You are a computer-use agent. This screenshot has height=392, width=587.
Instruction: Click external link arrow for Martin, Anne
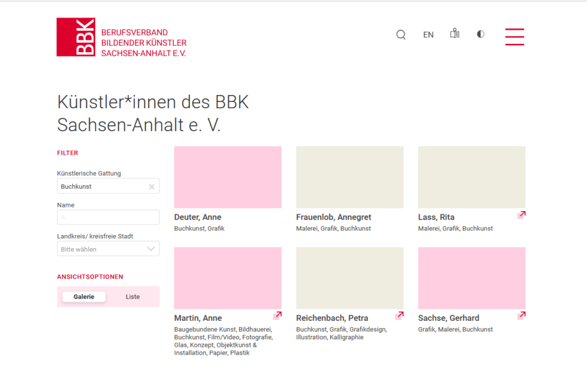point(277,315)
